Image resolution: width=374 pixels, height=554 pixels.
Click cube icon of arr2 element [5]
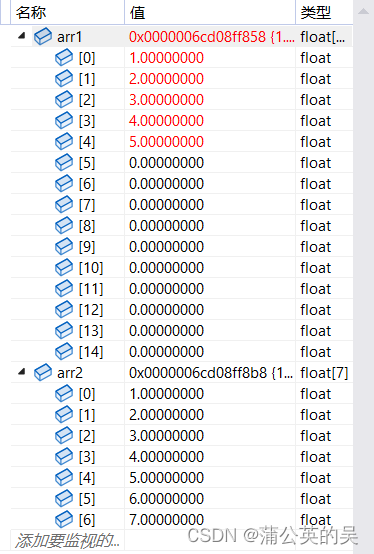64,499
